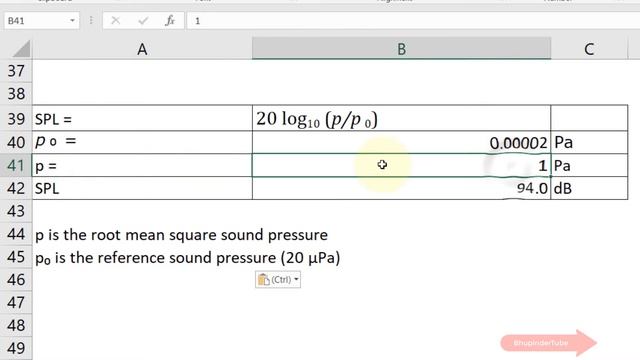The height and width of the screenshot is (360, 640).
Task: Select row 49 header
Action: (16, 348)
